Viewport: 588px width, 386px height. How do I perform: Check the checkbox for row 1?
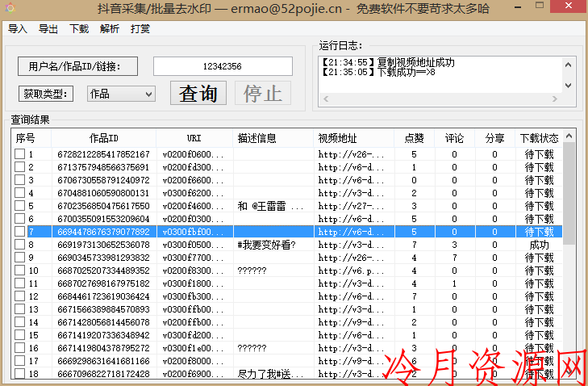pyautogui.click(x=19, y=154)
